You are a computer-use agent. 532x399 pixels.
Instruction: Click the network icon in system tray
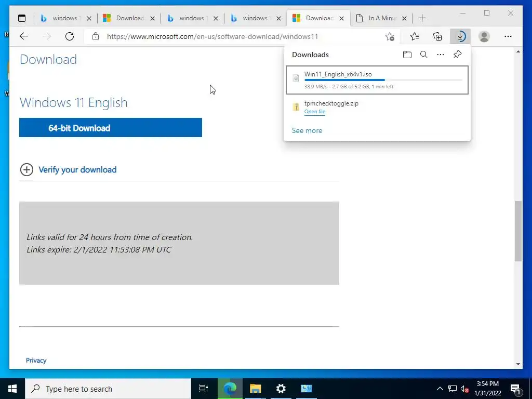point(453,389)
